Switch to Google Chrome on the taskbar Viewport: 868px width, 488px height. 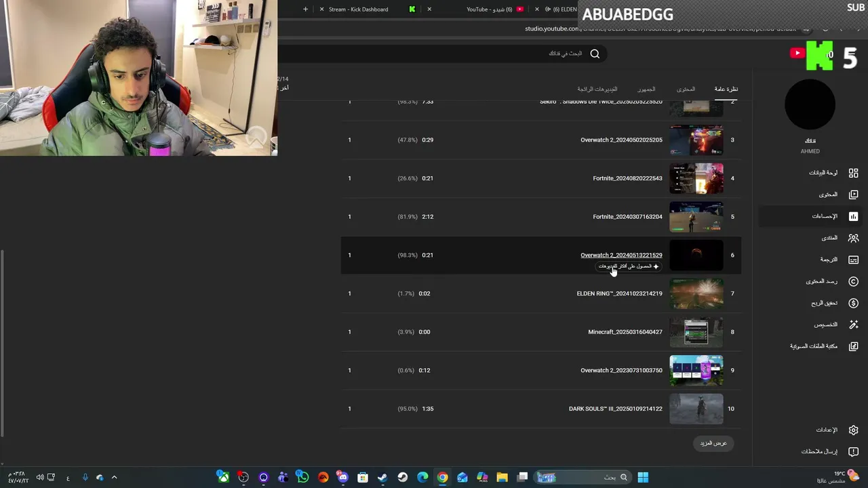point(442,477)
